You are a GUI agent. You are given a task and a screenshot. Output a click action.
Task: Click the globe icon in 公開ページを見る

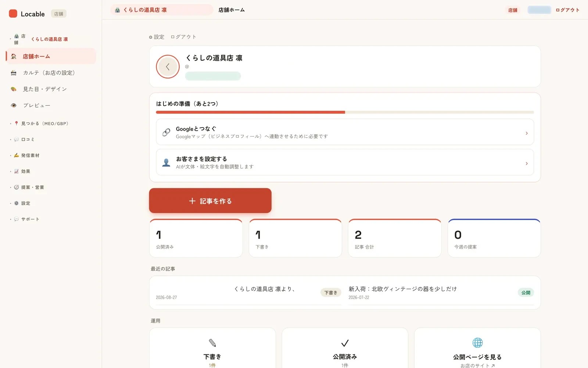click(477, 343)
